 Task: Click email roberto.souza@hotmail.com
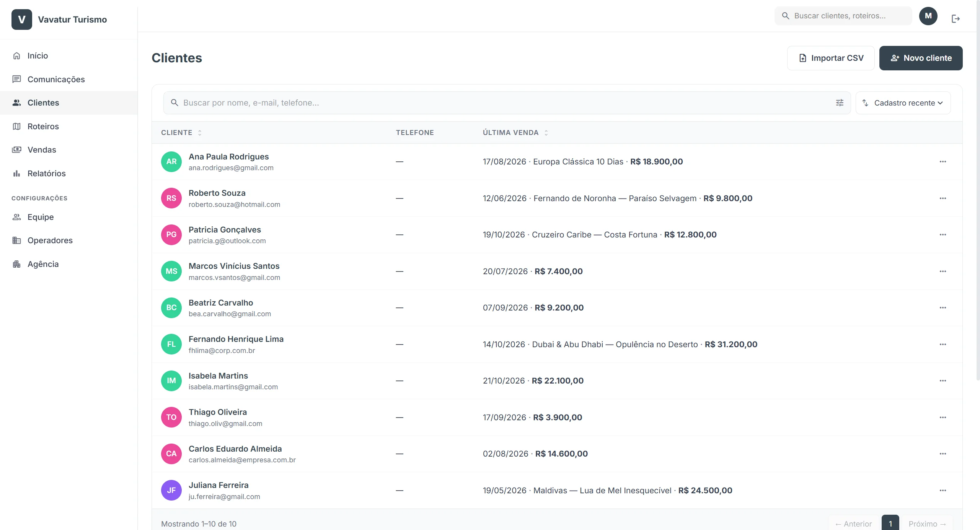click(x=234, y=205)
